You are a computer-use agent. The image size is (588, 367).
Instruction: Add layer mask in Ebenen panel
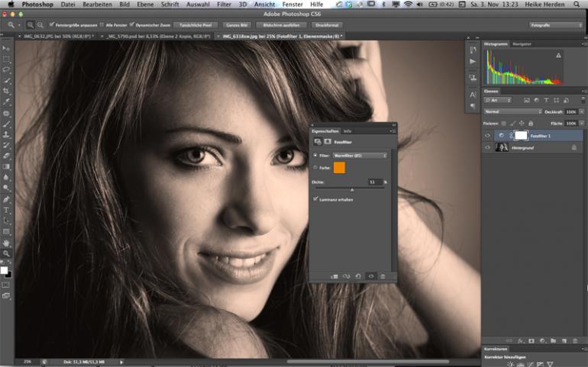531,341
